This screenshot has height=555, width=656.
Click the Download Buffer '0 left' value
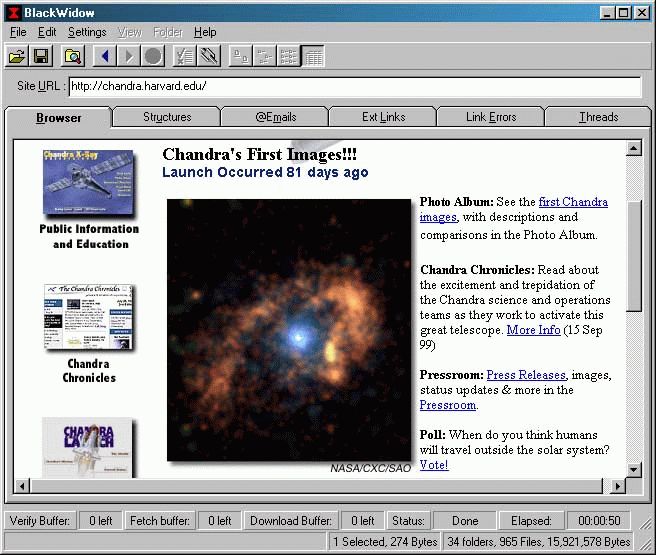tap(362, 521)
